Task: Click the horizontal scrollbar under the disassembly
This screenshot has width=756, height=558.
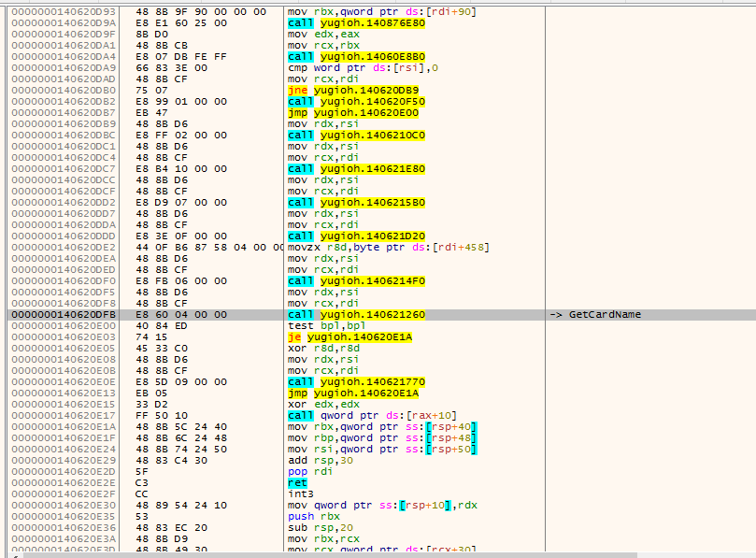Action: click(330, 555)
